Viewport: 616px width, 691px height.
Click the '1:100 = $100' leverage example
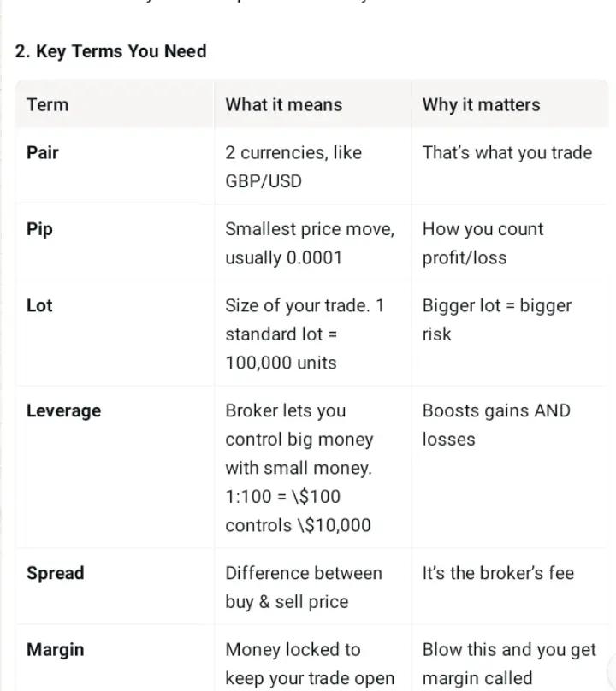tap(283, 497)
